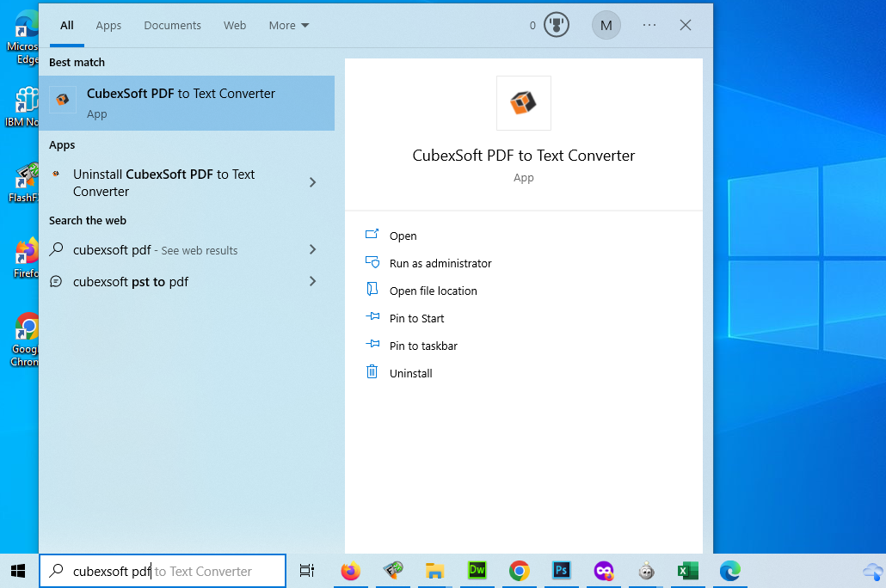
Task: Select the 'cubexsoft pst to pdf' suggestion
Action: [x=187, y=281]
